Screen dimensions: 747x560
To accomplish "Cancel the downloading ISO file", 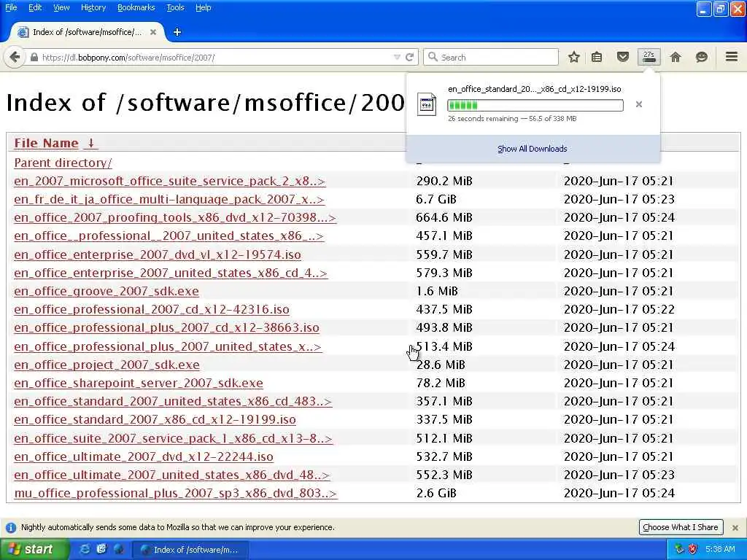I will tap(639, 104).
